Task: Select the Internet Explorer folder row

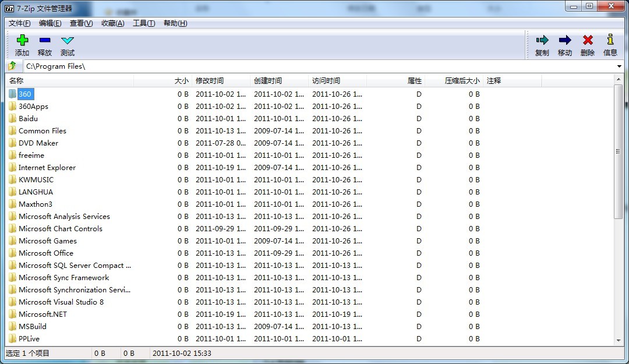Action: [47, 168]
